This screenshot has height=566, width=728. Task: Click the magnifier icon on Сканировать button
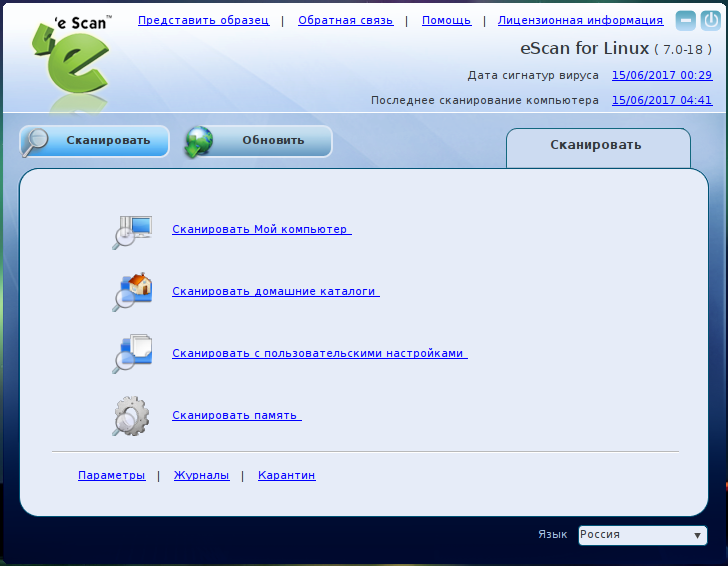[35, 142]
